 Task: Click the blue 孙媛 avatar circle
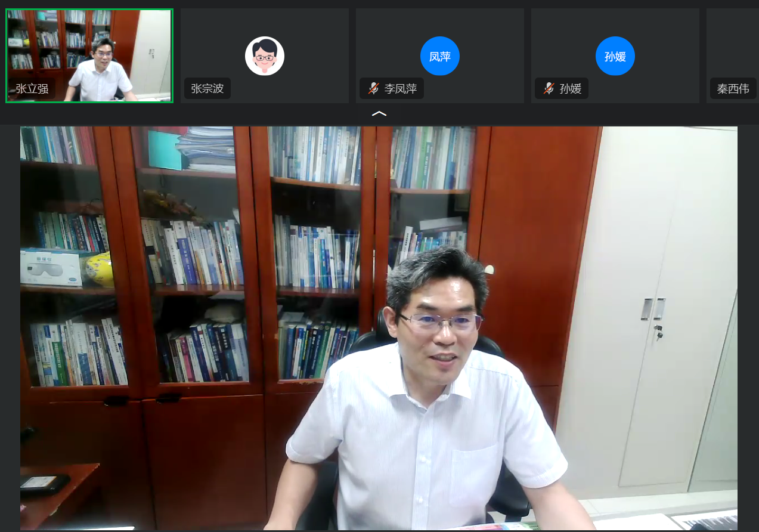click(x=615, y=56)
